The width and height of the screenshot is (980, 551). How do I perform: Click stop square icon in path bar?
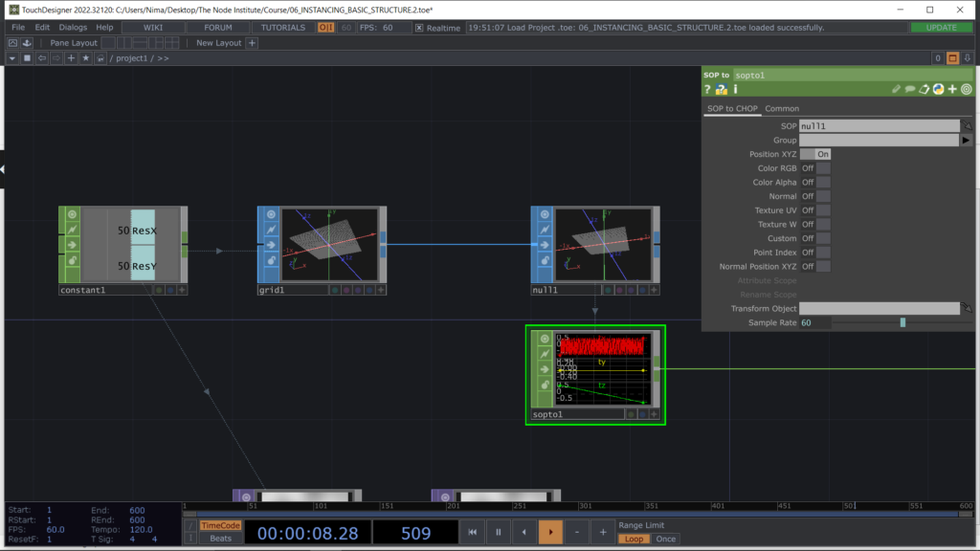click(x=27, y=58)
